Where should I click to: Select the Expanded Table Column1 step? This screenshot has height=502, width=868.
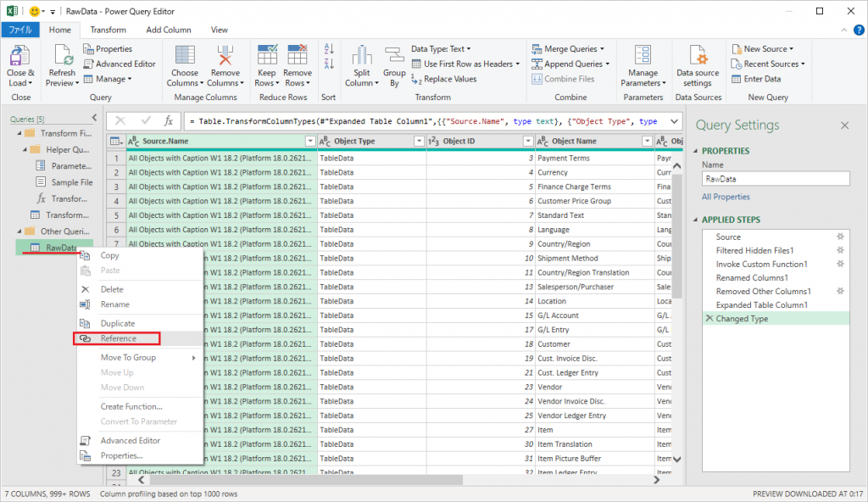coord(776,304)
